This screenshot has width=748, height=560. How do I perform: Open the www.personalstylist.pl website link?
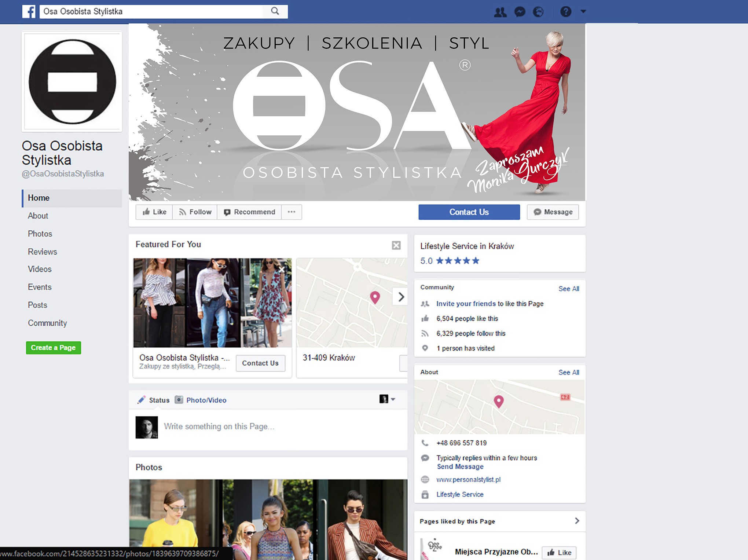(x=468, y=480)
